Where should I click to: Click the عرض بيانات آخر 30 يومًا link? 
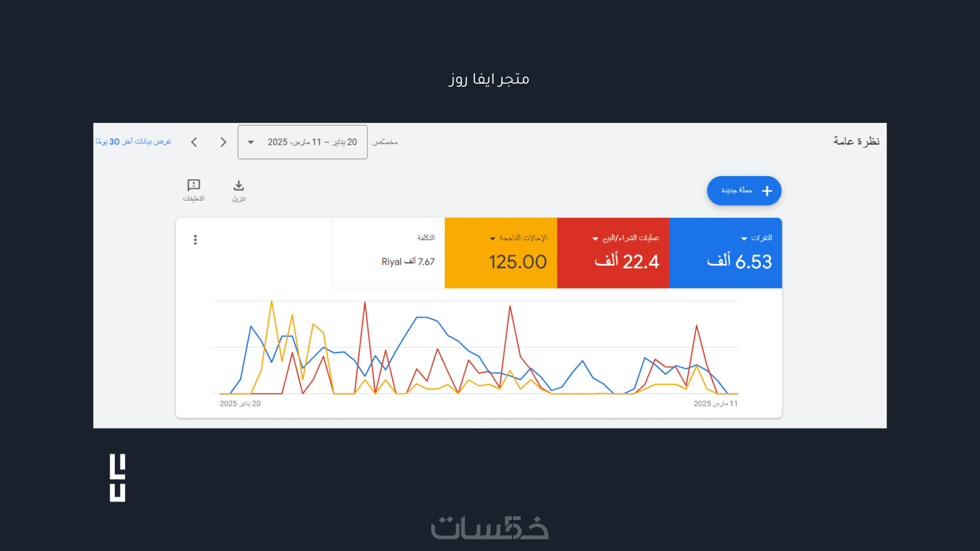tap(134, 141)
